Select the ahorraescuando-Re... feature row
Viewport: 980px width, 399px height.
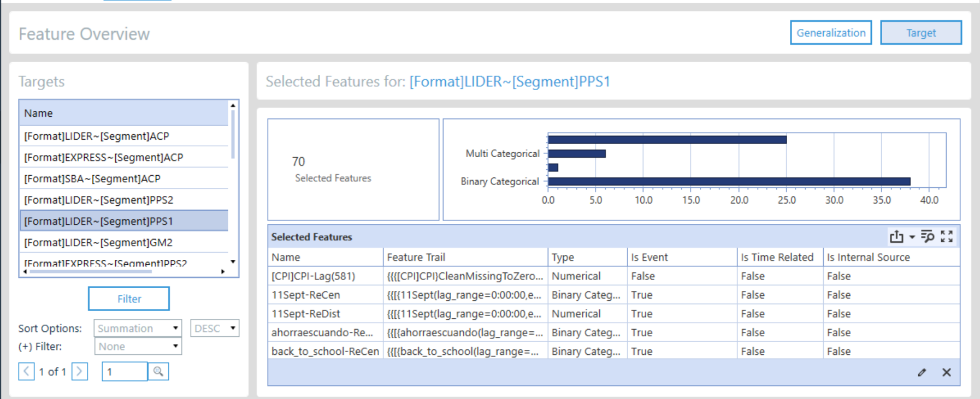[614, 332]
